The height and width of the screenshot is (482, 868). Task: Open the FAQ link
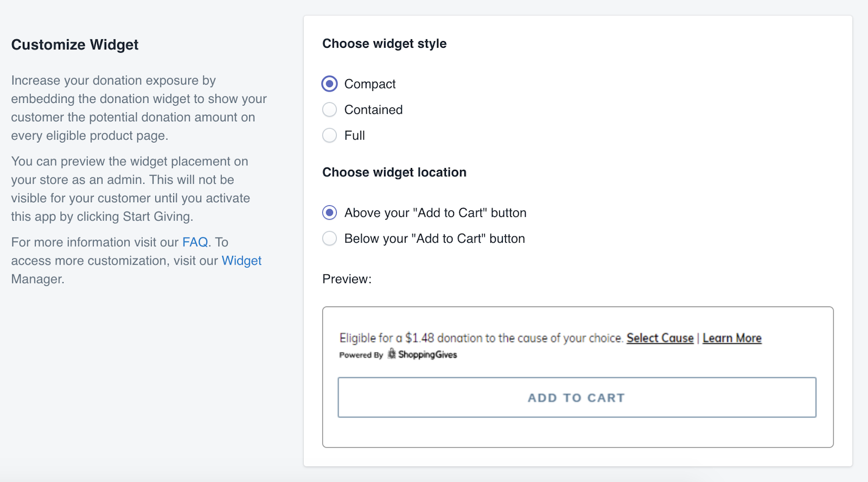tap(195, 242)
